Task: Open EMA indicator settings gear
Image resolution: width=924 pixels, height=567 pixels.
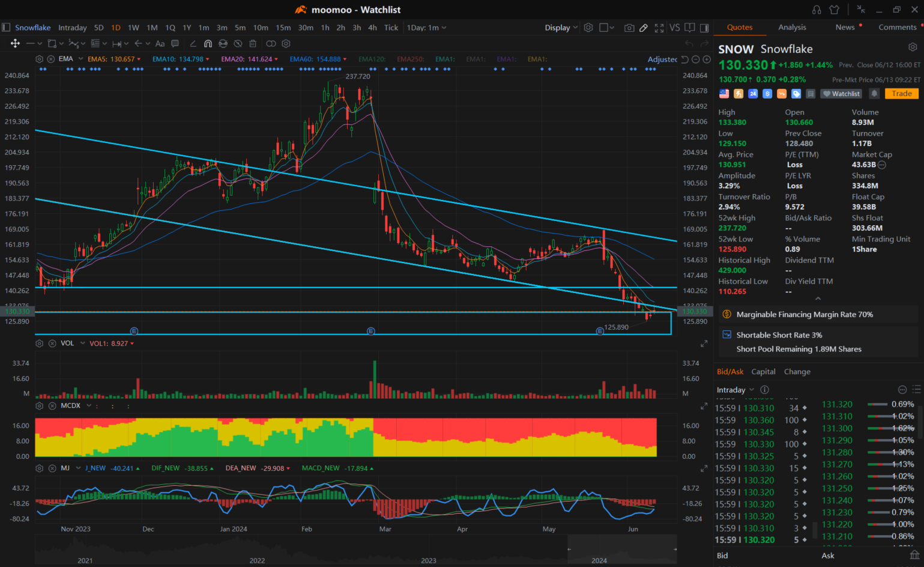Action: 39,59
